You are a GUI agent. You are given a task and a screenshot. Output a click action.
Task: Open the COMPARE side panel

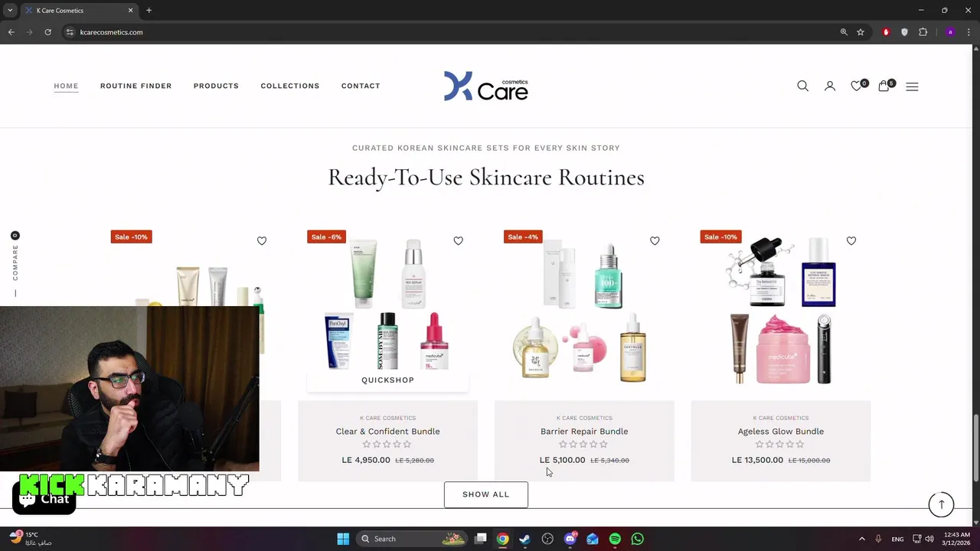[15, 264]
